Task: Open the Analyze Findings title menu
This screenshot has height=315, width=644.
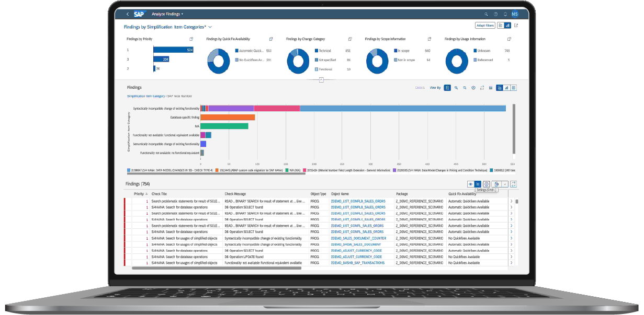Action: 167,14
